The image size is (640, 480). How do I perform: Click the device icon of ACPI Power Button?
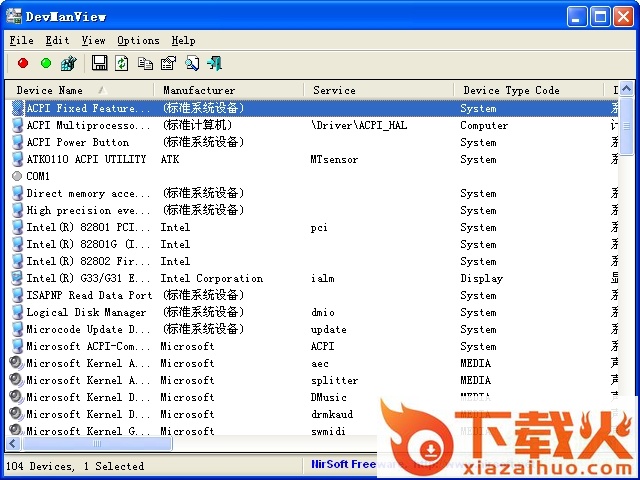point(17,142)
